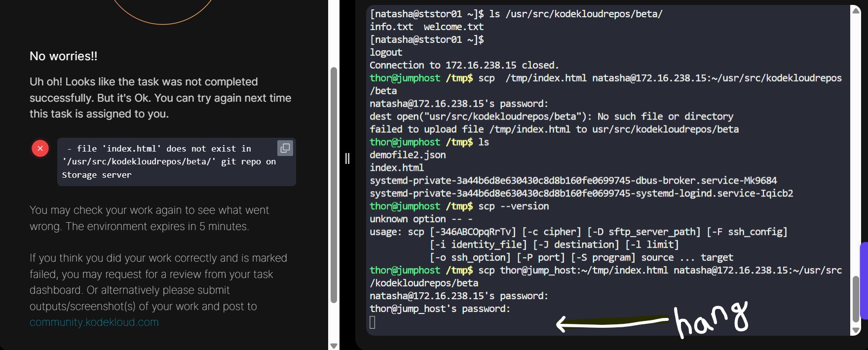Image resolution: width=868 pixels, height=350 pixels.
Task: Click 'failed to upload file /tmp/index.html' line
Action: click(x=554, y=129)
